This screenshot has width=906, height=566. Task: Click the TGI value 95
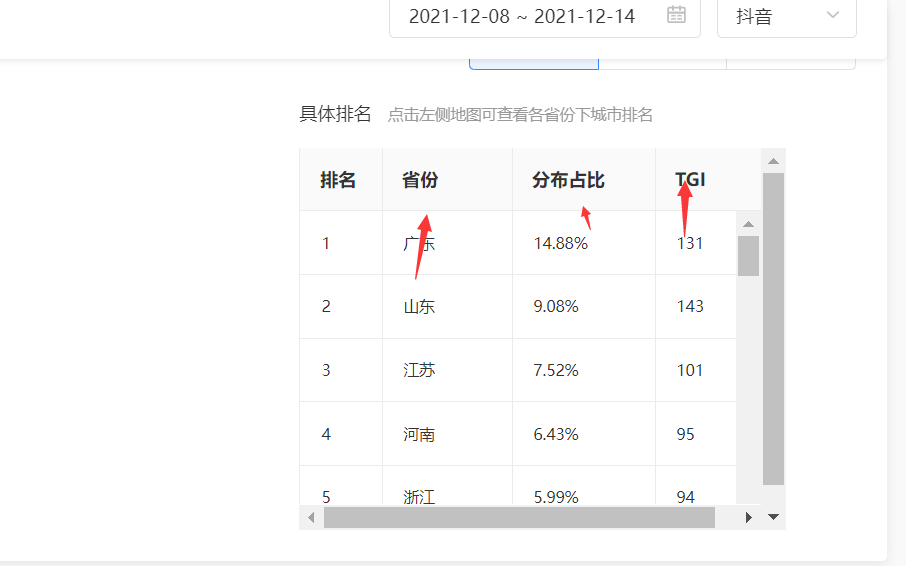coord(685,434)
